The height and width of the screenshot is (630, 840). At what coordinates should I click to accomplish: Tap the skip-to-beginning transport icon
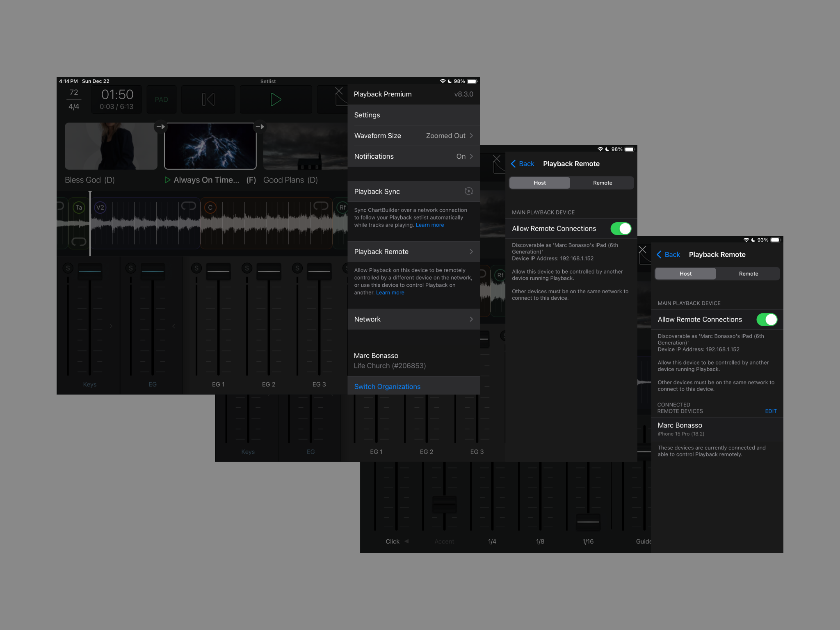(208, 99)
